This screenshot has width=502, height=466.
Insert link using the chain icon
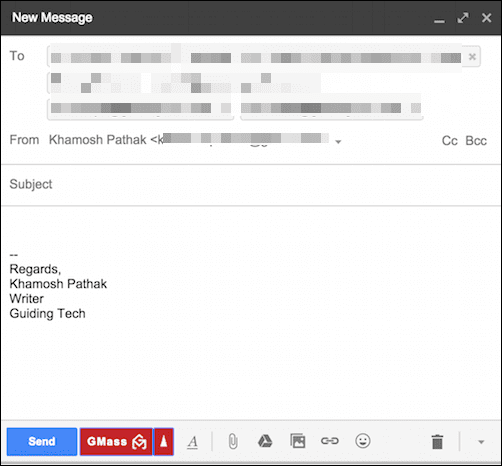[330, 441]
